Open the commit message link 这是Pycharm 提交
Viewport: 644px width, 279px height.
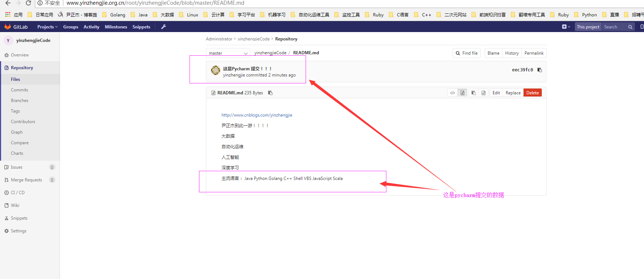(247, 68)
